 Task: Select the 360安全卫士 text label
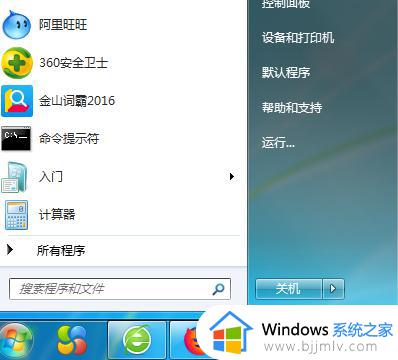point(74,63)
